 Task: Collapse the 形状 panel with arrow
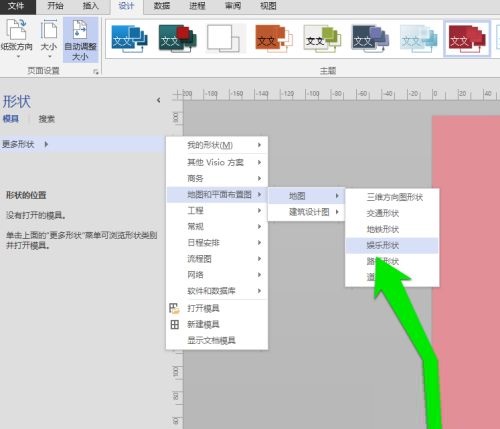tap(159, 100)
